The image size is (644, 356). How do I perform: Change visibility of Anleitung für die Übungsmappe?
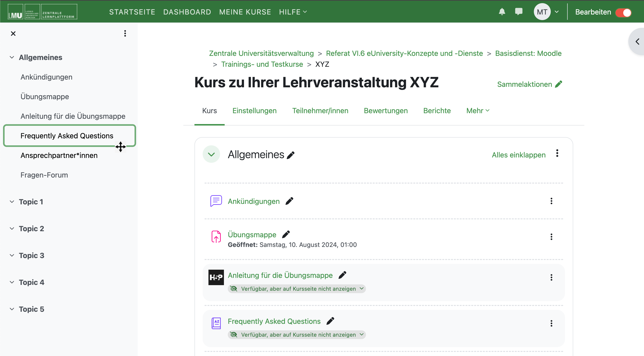coord(297,289)
